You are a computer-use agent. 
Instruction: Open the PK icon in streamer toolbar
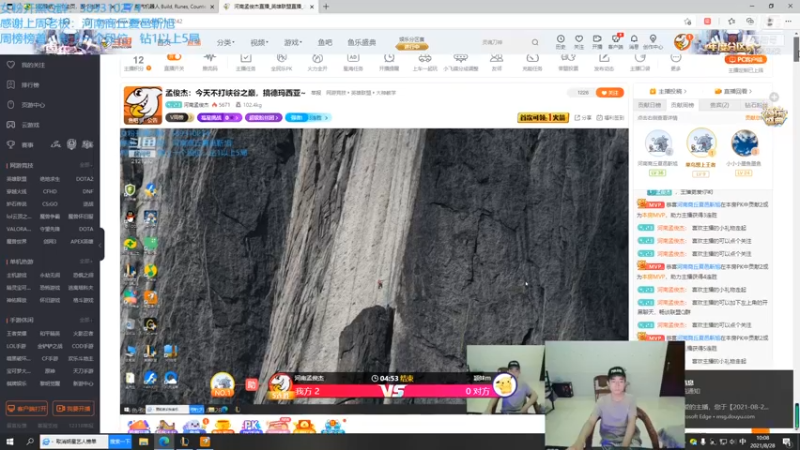281,58
